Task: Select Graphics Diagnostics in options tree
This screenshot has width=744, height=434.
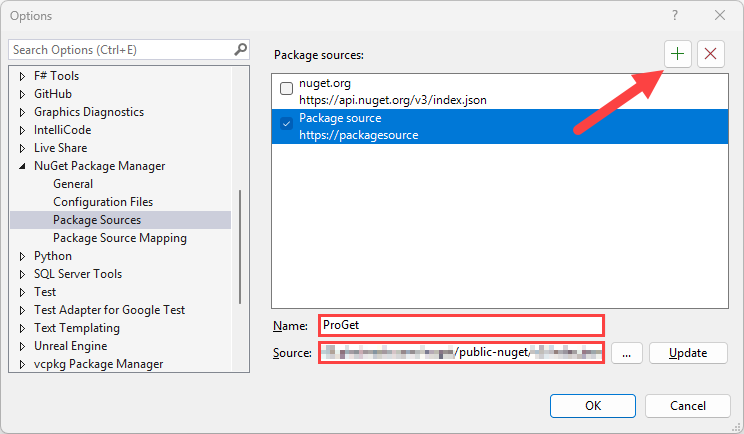Action: point(89,111)
